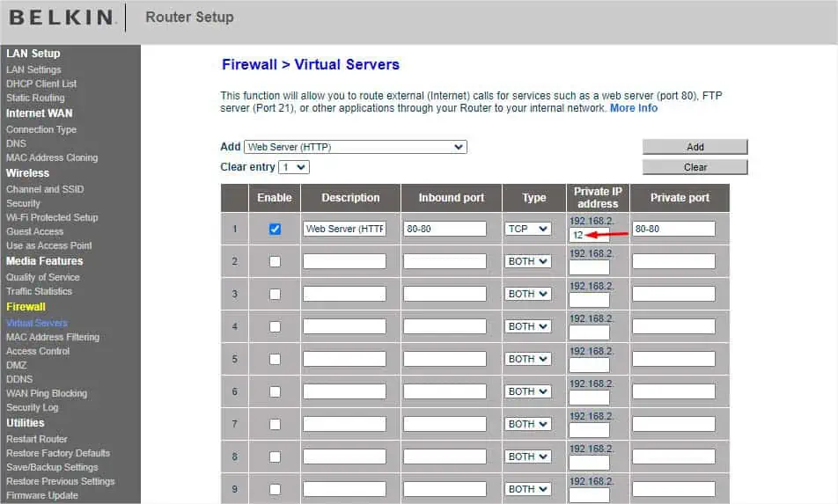
Task: Open the BOTH type dropdown in row 3
Action: 528,294
